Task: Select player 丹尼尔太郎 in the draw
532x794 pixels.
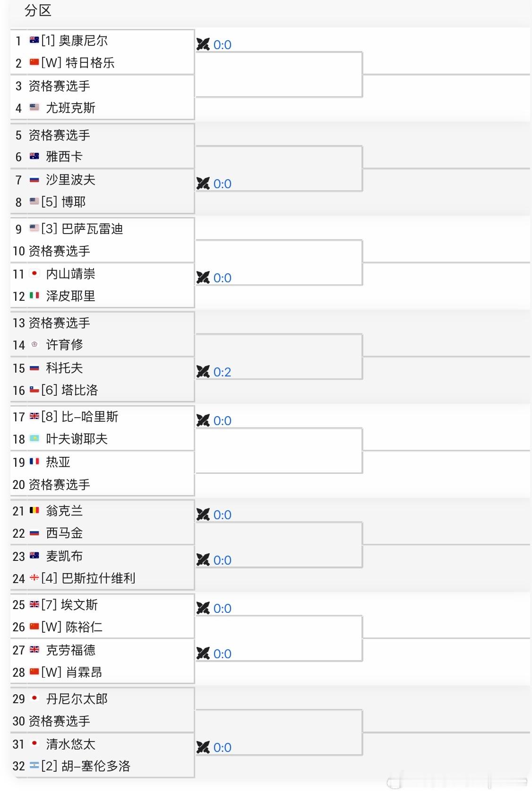Action: (77, 699)
